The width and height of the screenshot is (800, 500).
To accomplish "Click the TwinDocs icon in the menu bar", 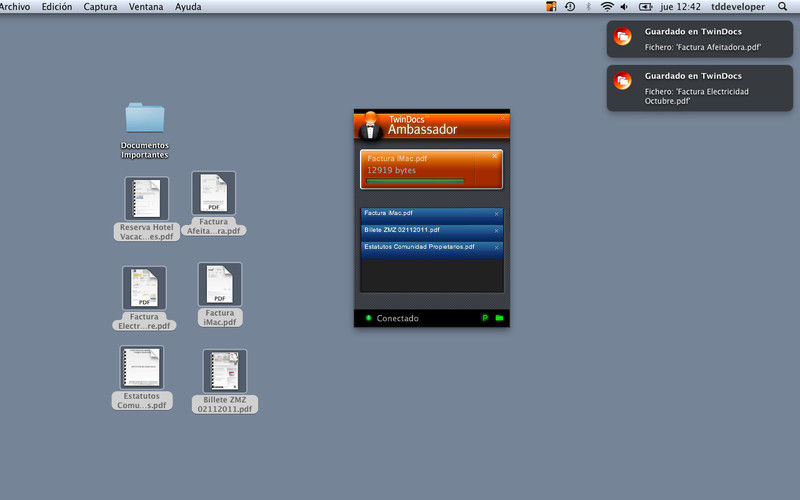I will coord(551,7).
